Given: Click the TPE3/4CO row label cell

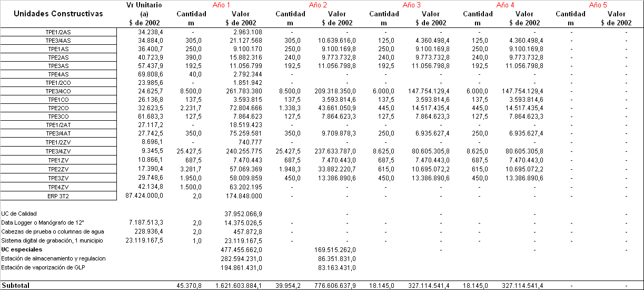Looking at the screenshot, I should [x=58, y=91].
